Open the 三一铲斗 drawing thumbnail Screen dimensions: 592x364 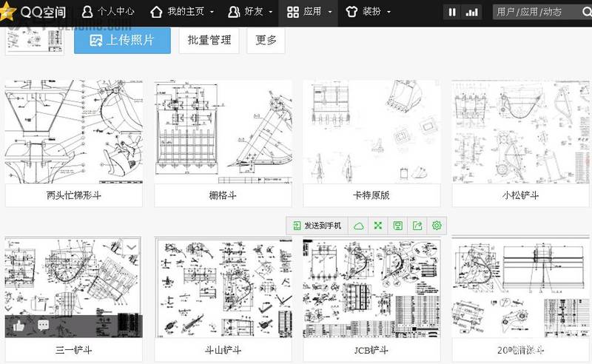coord(73,287)
